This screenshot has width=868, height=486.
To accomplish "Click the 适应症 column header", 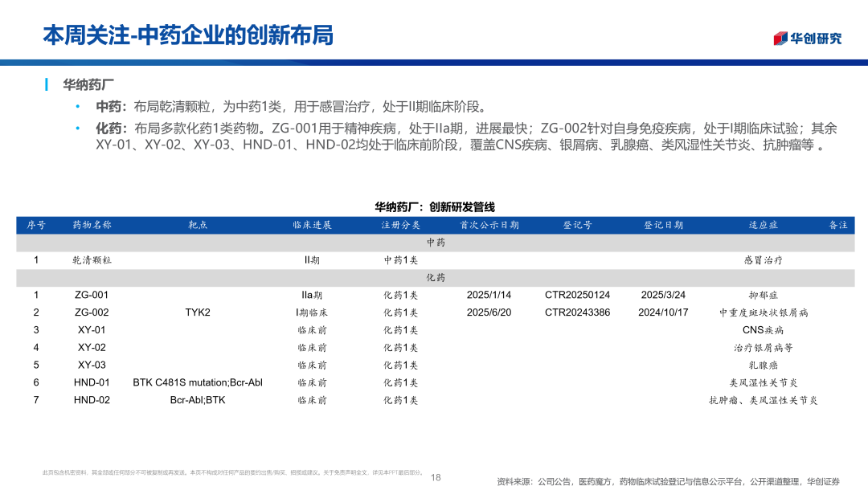I will [764, 225].
